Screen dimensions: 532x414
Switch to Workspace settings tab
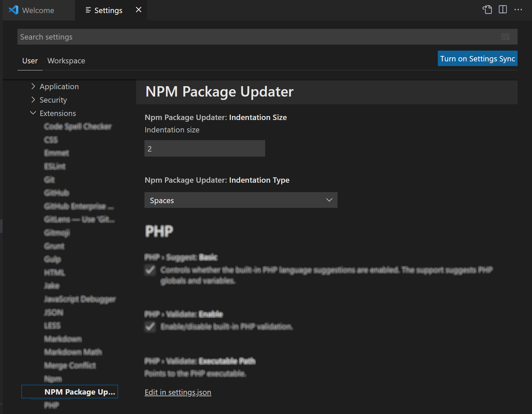[66, 61]
